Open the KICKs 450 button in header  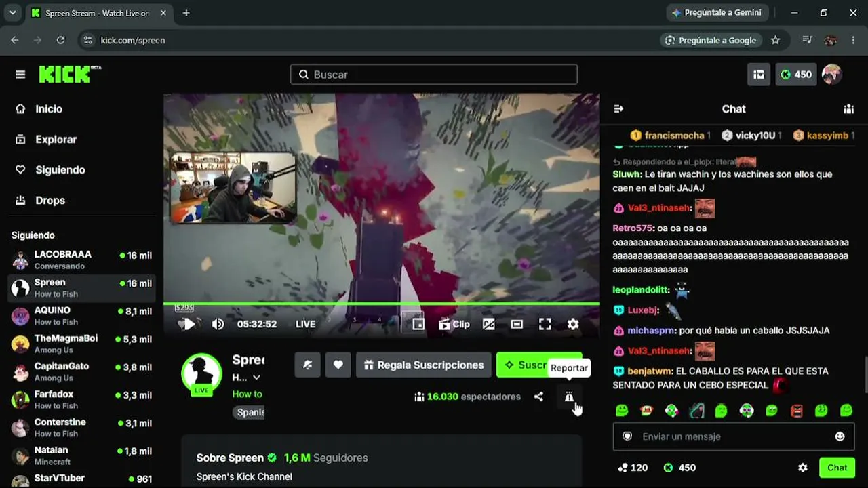click(796, 75)
